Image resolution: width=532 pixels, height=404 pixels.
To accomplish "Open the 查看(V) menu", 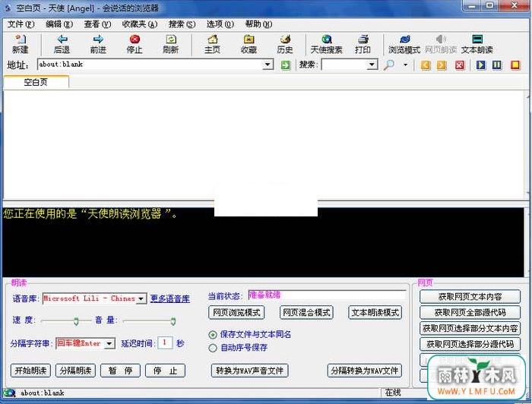I will click(97, 24).
